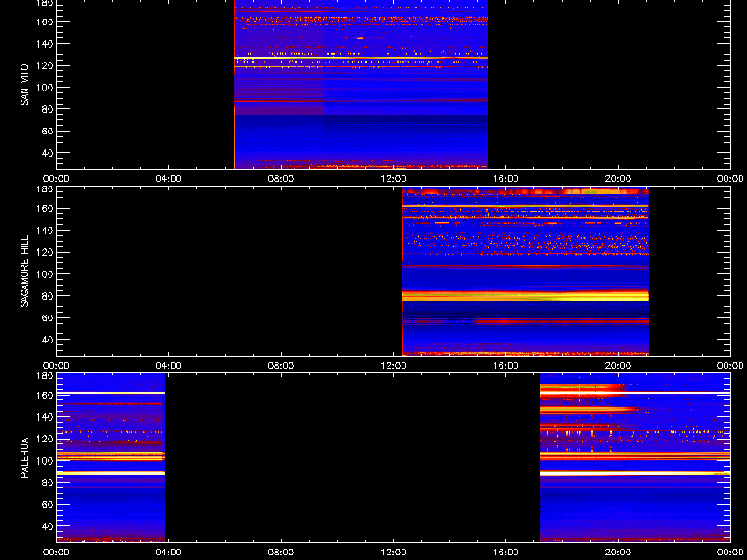
Task: Select the 100 label on Sagamore Hill axis
Action: 46,274
